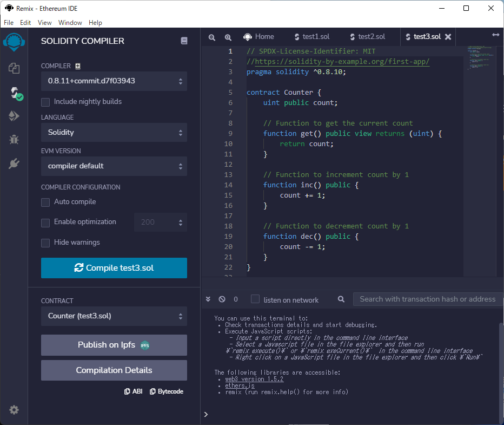
Task: Clear the terminal with the clear icon
Action: 222,299
